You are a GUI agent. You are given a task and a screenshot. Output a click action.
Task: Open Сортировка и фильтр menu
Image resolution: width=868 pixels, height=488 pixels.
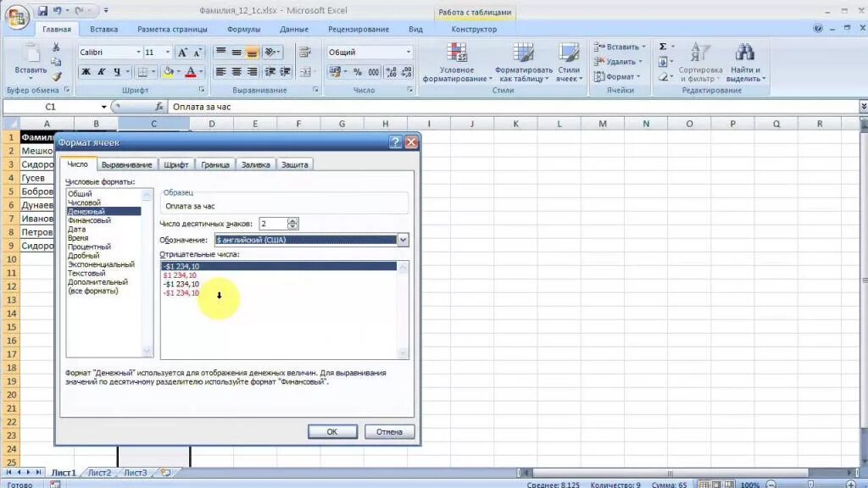click(x=700, y=63)
